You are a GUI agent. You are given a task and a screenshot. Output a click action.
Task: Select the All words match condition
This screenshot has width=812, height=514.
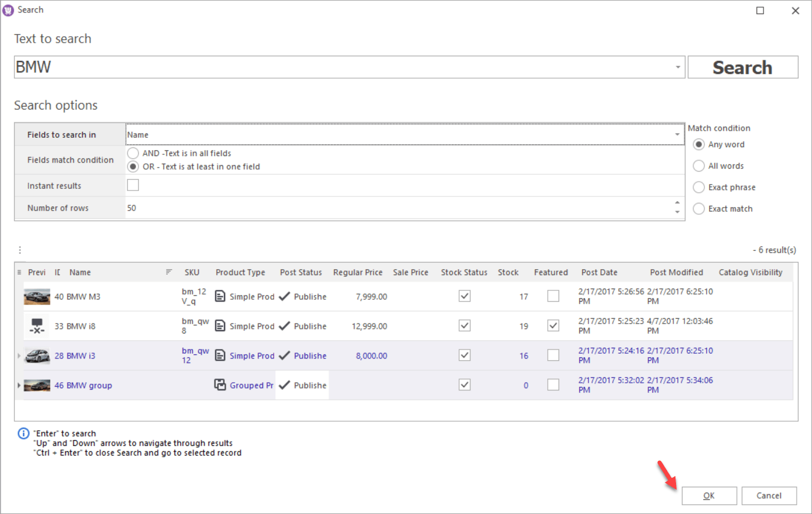(x=699, y=166)
